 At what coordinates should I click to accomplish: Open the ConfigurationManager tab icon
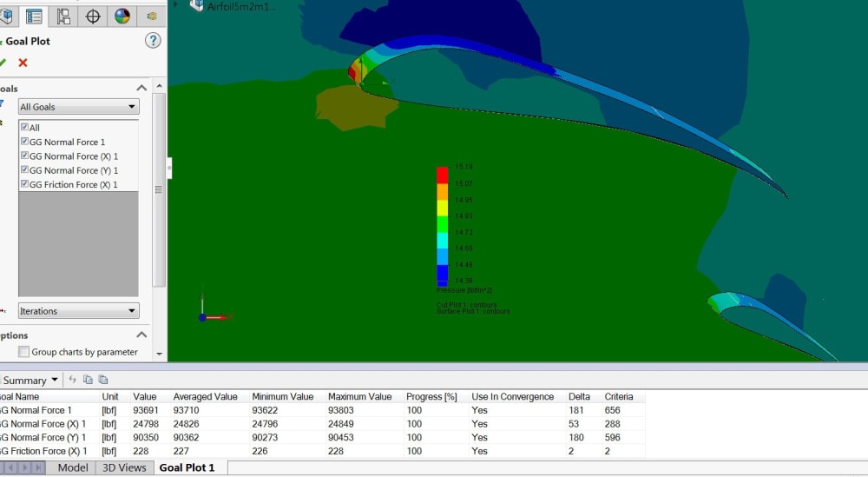pos(63,16)
